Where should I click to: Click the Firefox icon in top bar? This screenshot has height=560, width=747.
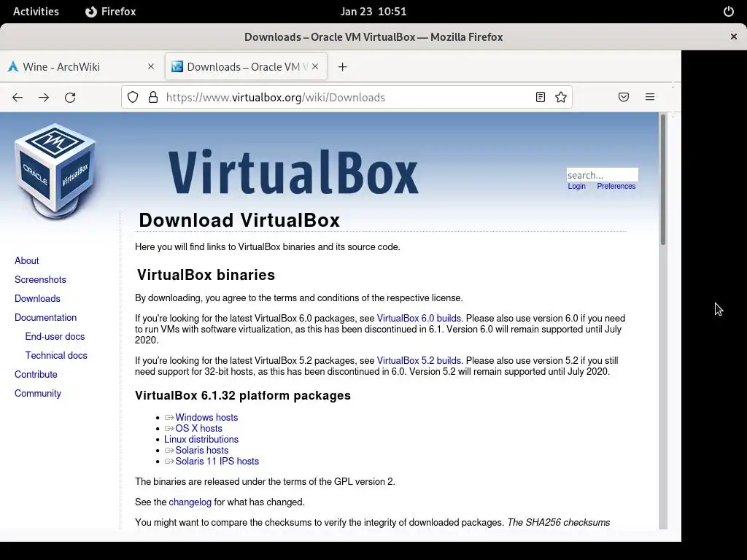click(x=91, y=12)
